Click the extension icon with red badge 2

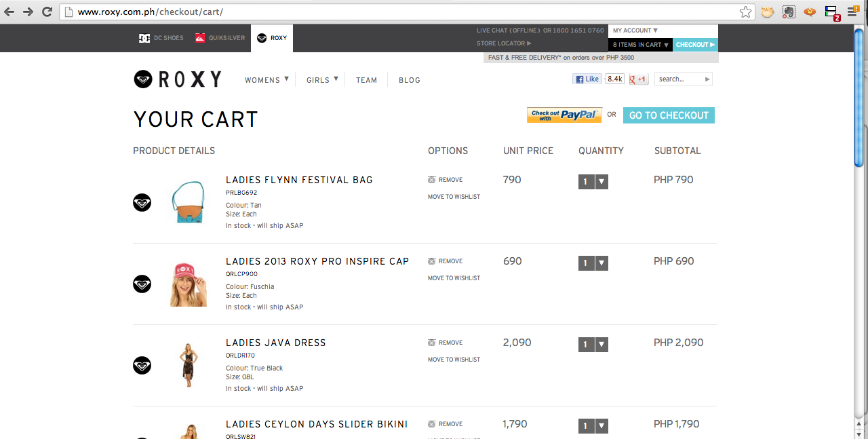831,12
